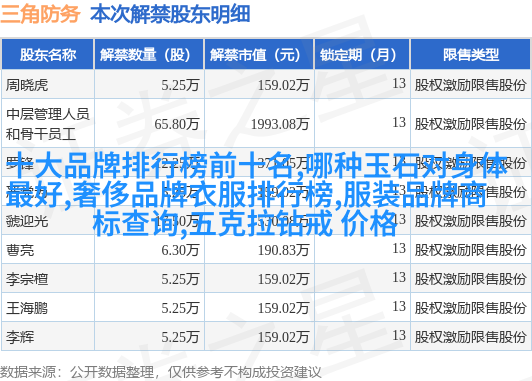Select the 限售类型 column header

tap(471, 55)
